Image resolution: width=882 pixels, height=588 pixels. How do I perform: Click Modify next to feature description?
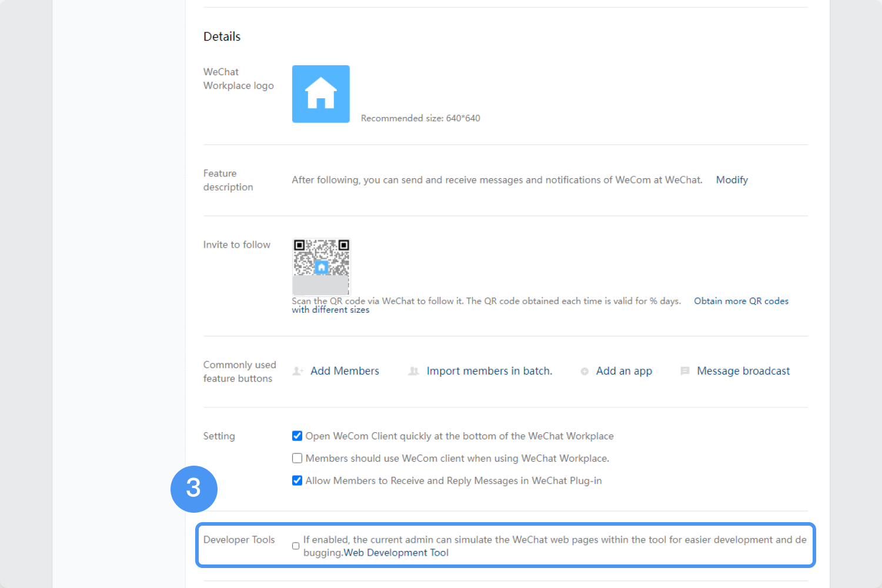click(x=732, y=180)
